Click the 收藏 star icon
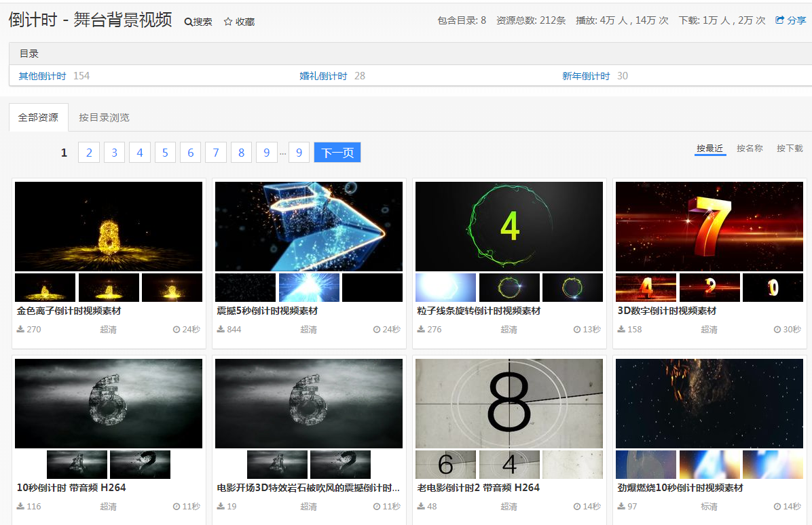The height and width of the screenshot is (525, 812). click(228, 22)
